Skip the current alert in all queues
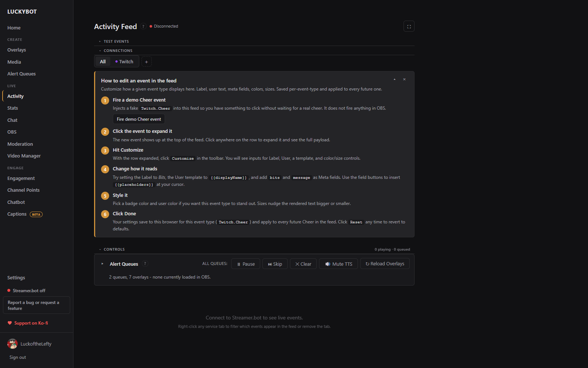This screenshot has height=368, width=588. coord(275,264)
